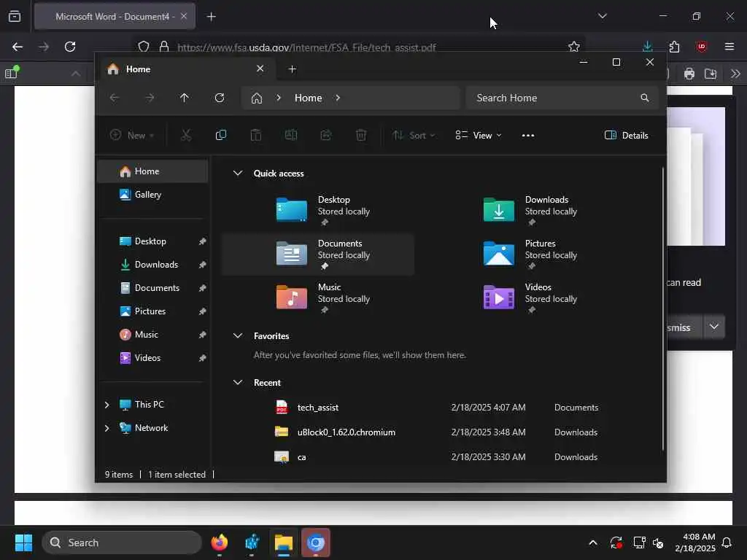Expand chevron after Home in address bar
Screen dimensions: 747x560
(x=338, y=98)
